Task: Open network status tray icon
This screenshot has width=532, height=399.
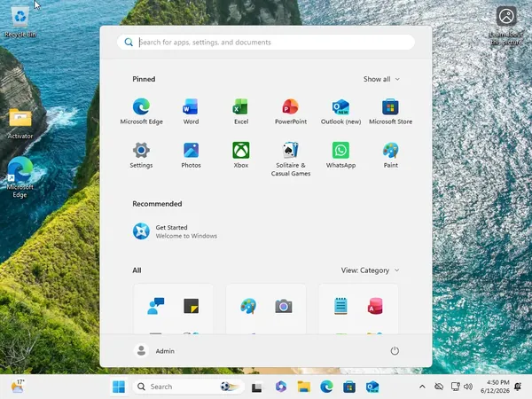Action: pyautogui.click(x=455, y=387)
